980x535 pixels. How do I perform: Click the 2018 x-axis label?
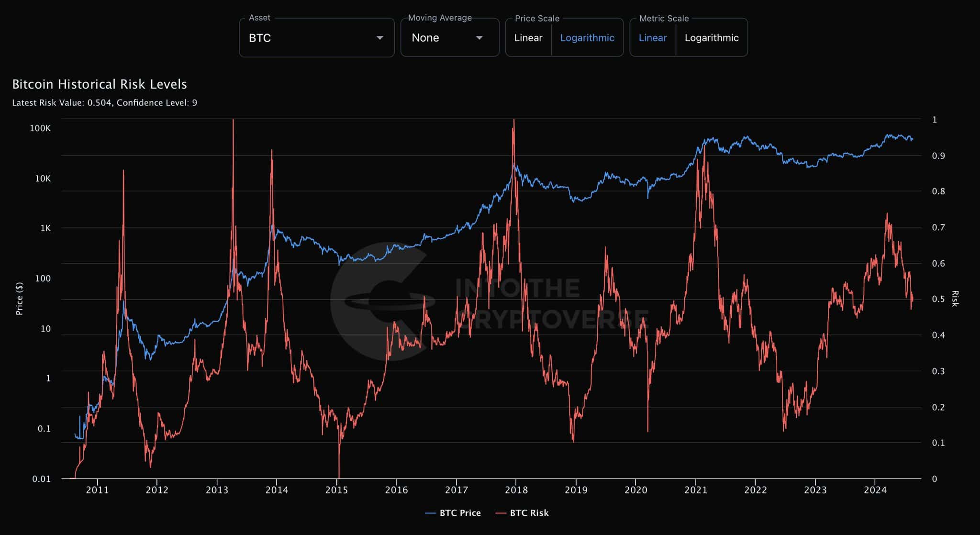point(516,490)
